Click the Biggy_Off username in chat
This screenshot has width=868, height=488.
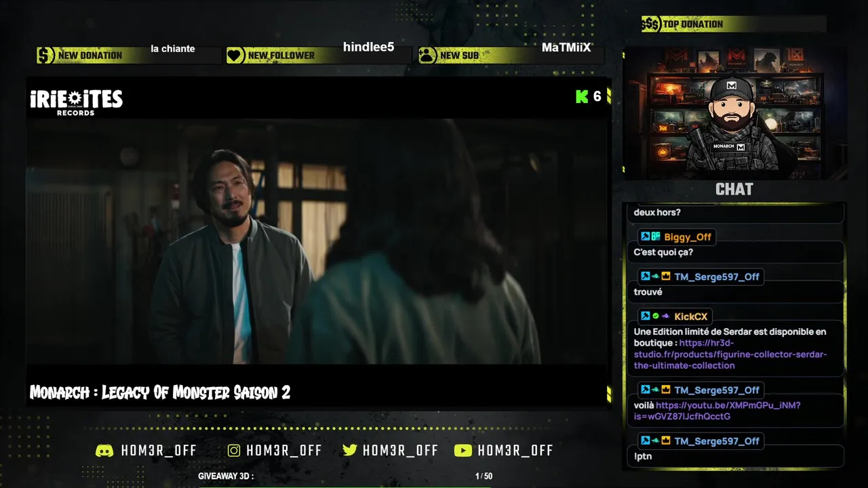pos(688,237)
